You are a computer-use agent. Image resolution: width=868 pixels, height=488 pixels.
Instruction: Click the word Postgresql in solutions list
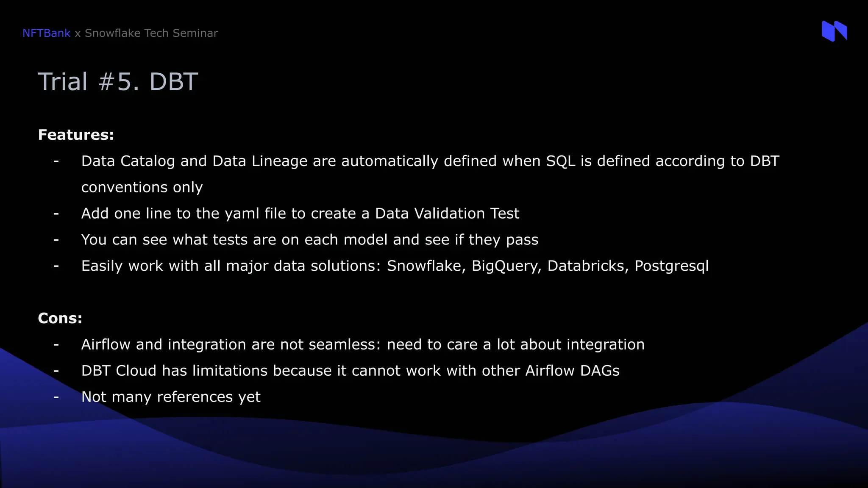pos(672,266)
